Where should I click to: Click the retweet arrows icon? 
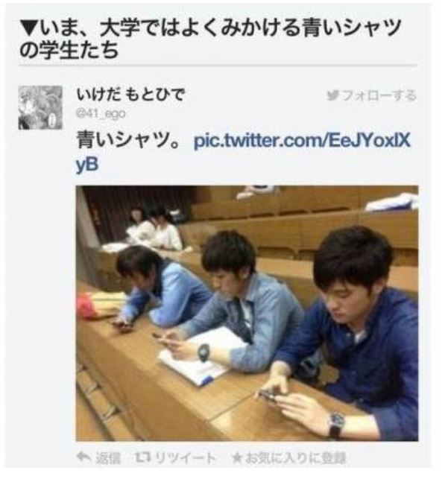point(142,457)
